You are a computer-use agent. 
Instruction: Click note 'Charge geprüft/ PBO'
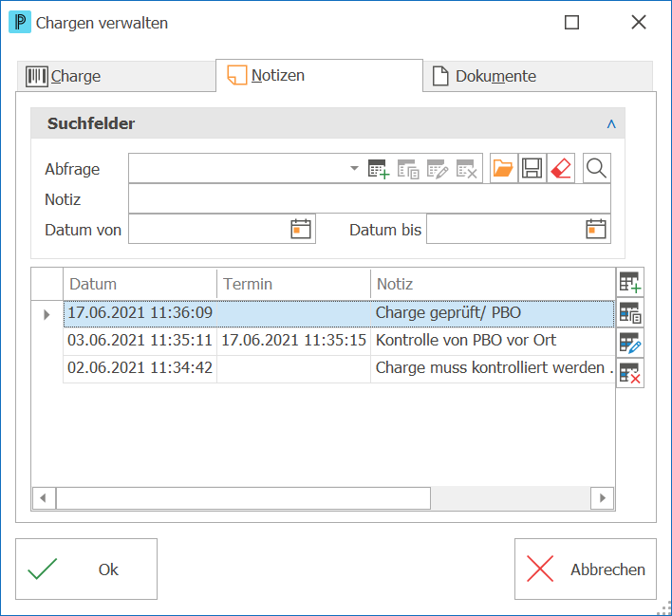tap(448, 313)
